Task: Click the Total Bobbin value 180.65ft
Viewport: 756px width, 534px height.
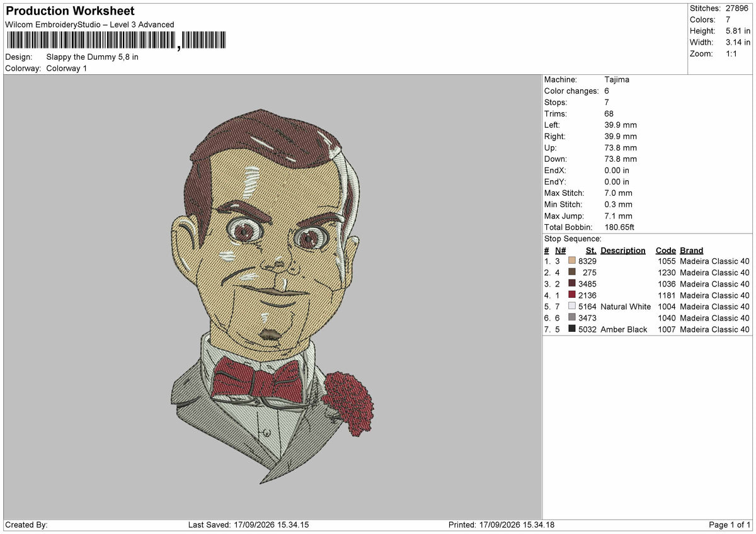Action: click(x=621, y=227)
